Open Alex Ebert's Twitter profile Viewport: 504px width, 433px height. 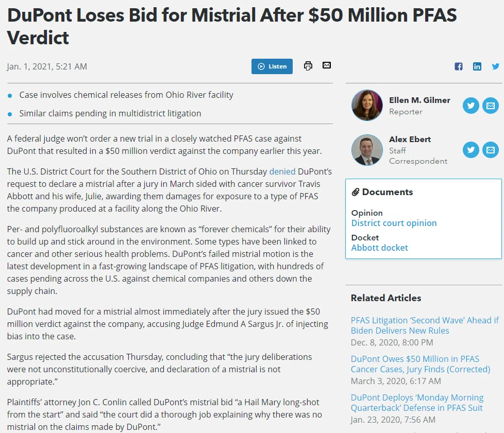pyautogui.click(x=471, y=150)
